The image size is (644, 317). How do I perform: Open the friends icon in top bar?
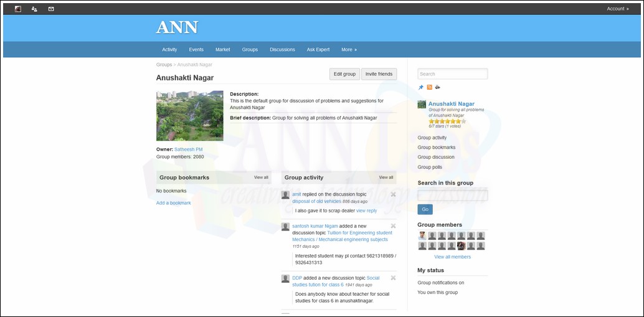tap(34, 9)
